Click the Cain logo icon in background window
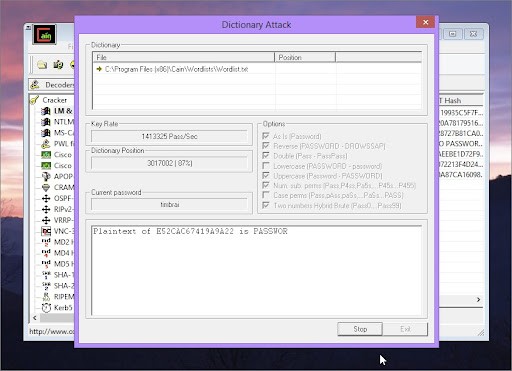512x371 pixels. [44, 34]
